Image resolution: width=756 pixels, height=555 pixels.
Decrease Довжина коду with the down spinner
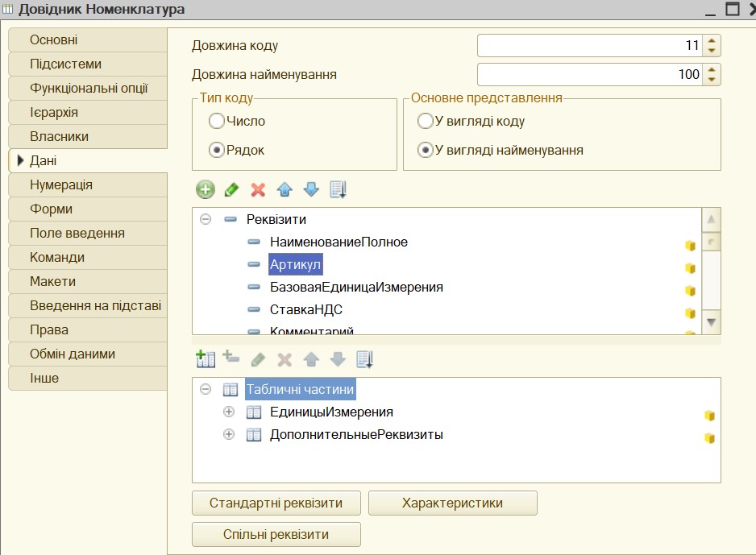click(712, 51)
